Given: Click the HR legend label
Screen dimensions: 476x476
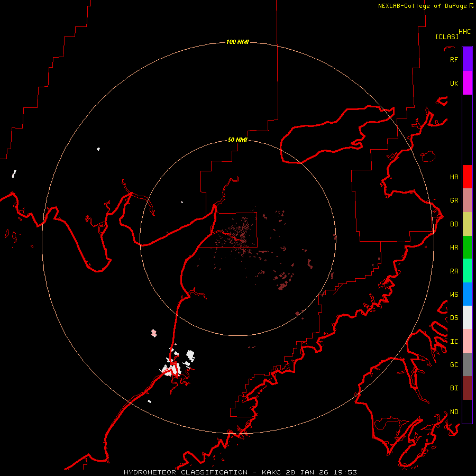Looking at the screenshot, I should click(454, 247).
